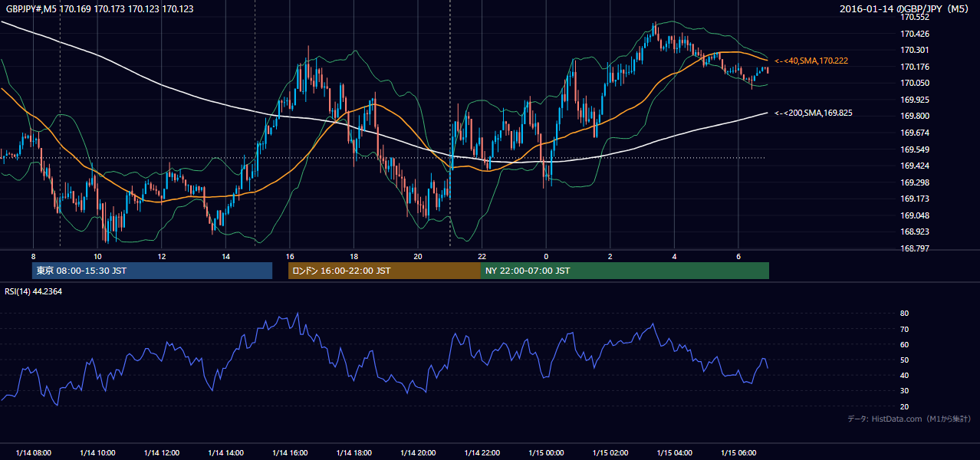Select the '1/14 16:00' bottom time label
This screenshot has height=460, width=980.
pyautogui.click(x=289, y=452)
